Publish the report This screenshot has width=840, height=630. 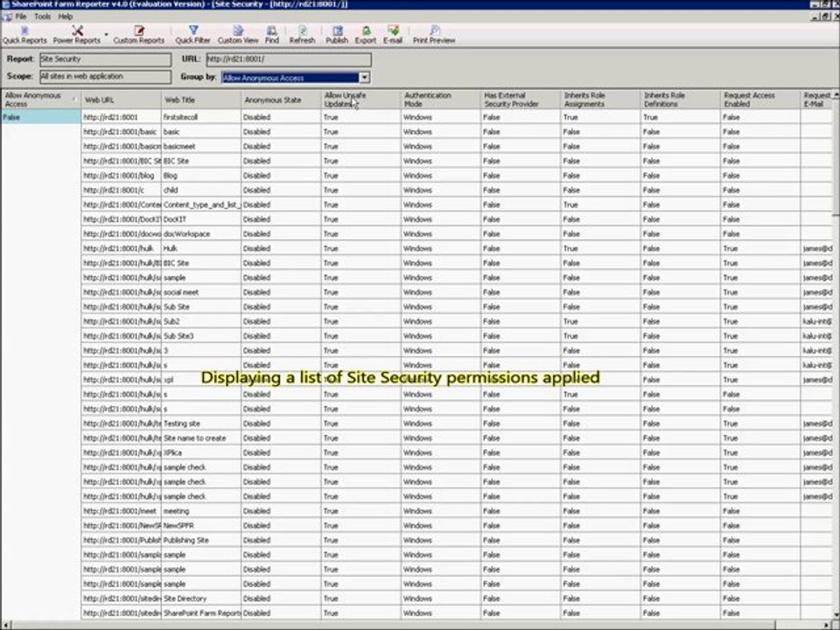coord(337,35)
